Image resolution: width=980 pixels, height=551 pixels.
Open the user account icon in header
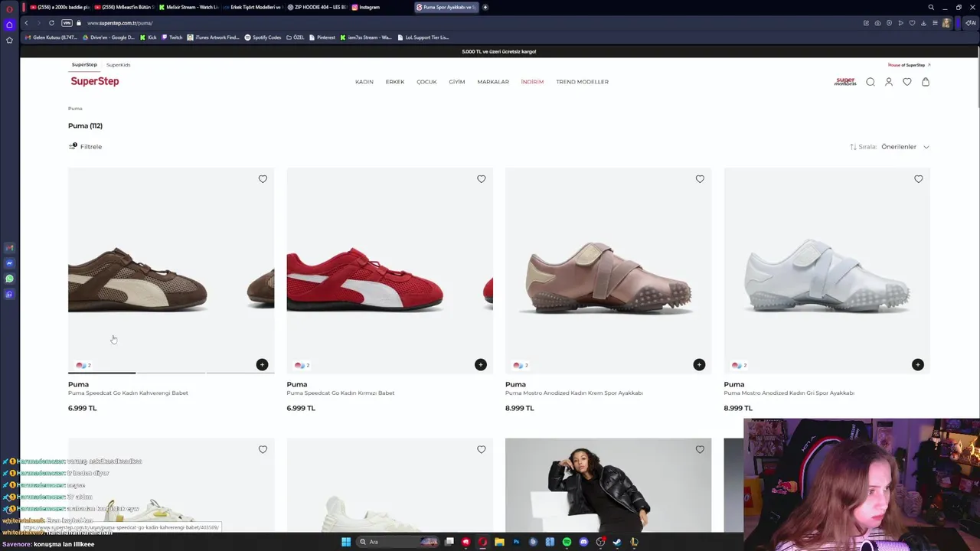(889, 82)
